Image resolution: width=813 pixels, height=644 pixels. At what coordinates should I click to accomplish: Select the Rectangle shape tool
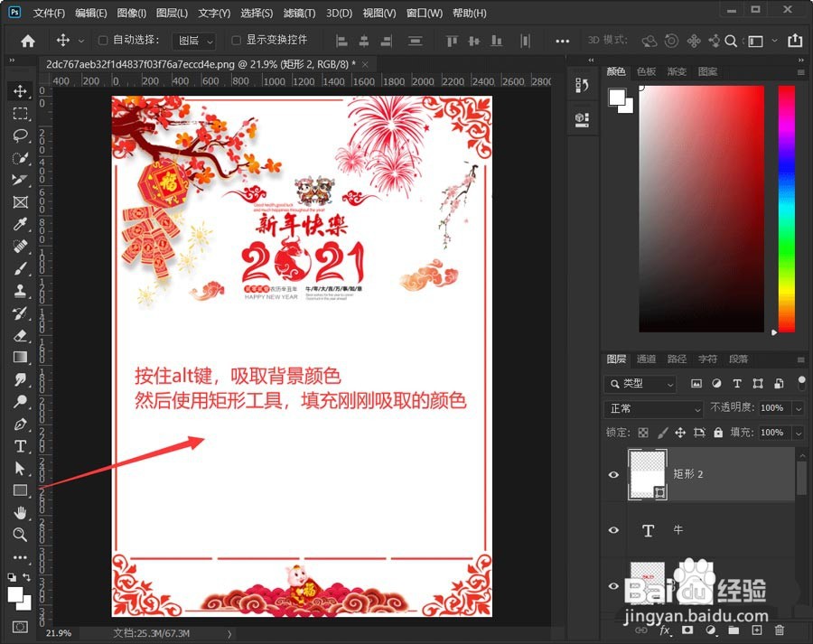[x=20, y=490]
